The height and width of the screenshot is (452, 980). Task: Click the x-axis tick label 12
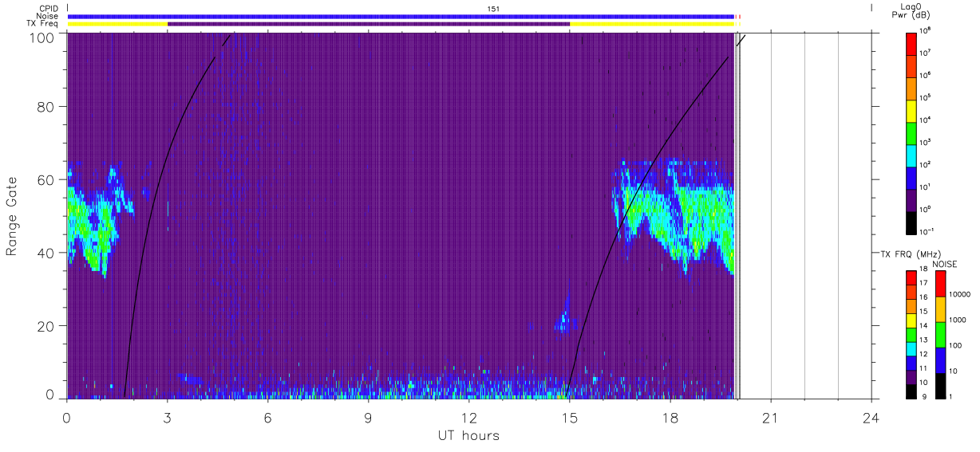pyautogui.click(x=468, y=419)
